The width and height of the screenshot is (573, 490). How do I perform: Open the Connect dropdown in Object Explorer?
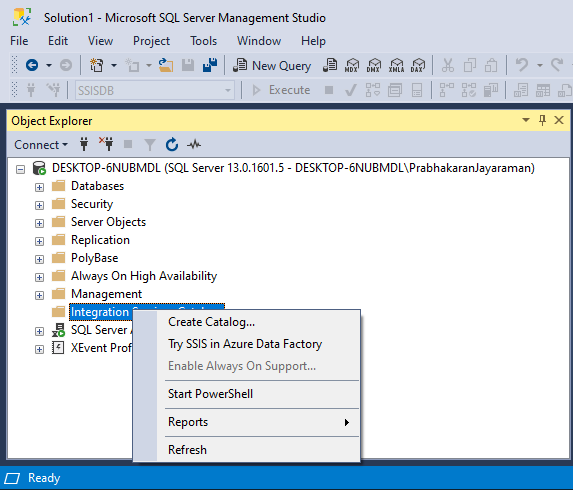pyautogui.click(x=41, y=145)
